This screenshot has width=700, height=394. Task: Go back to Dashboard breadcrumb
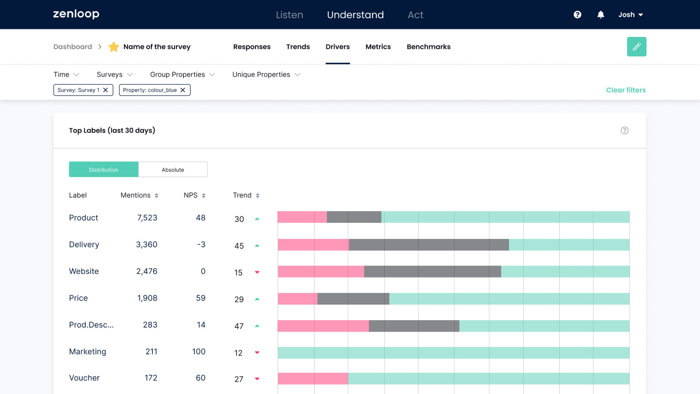tap(72, 46)
